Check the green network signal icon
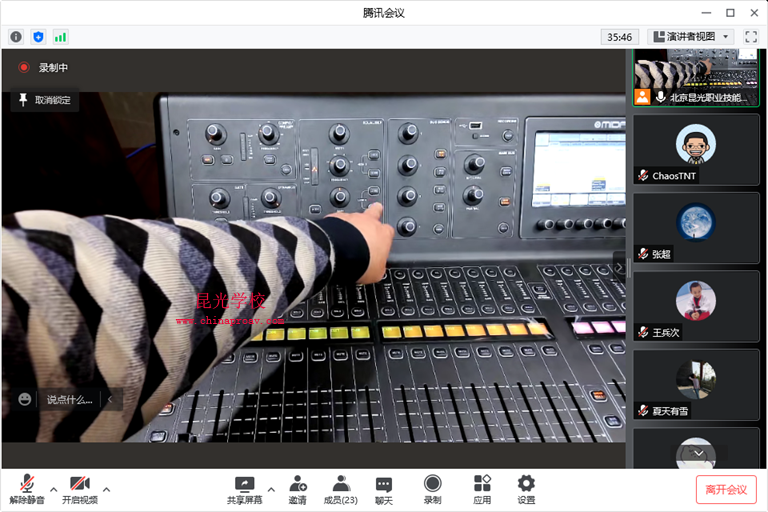Screen dimensions: 768x512 60,37
